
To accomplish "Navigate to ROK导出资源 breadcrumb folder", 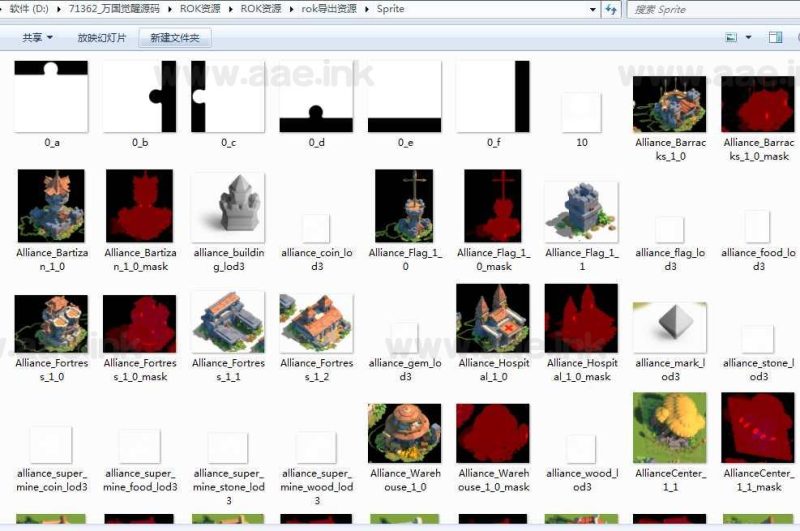I will (x=332, y=9).
